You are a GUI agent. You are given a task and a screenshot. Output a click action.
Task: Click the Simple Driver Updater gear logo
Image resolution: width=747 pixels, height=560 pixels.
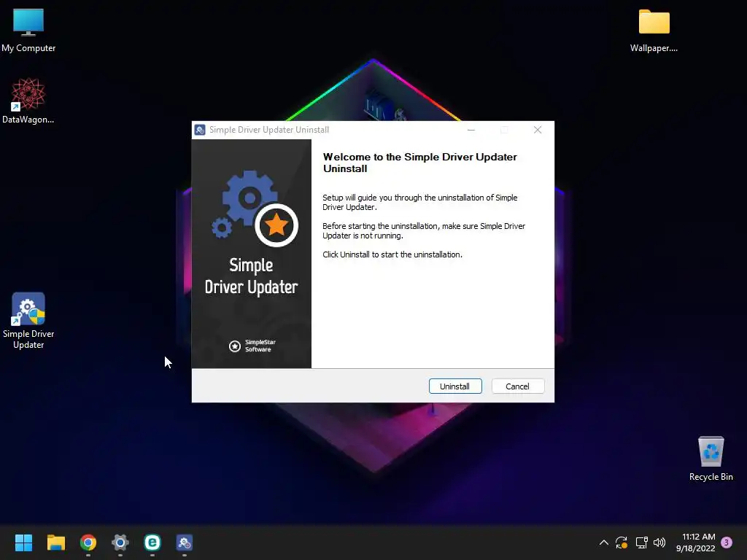pos(255,208)
